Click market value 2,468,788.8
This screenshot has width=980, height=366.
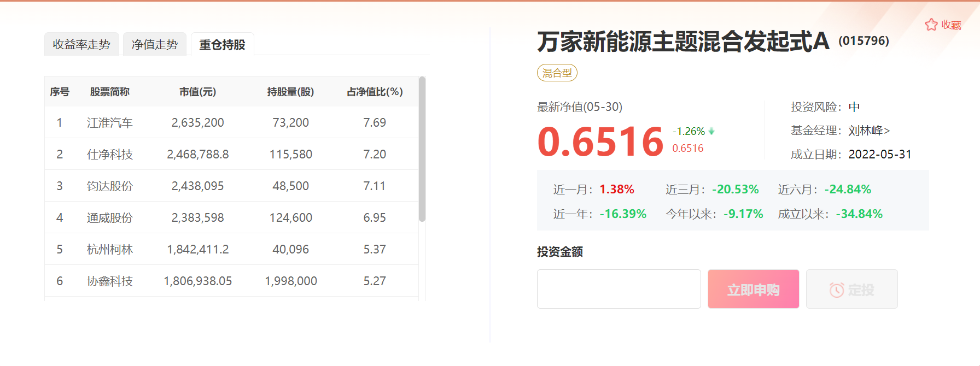[198, 155]
